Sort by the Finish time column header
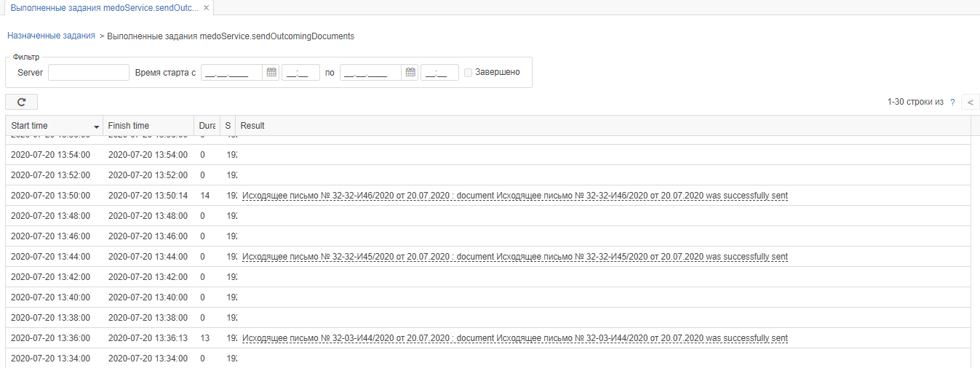Image resolution: width=980 pixels, height=368 pixels. point(148,126)
